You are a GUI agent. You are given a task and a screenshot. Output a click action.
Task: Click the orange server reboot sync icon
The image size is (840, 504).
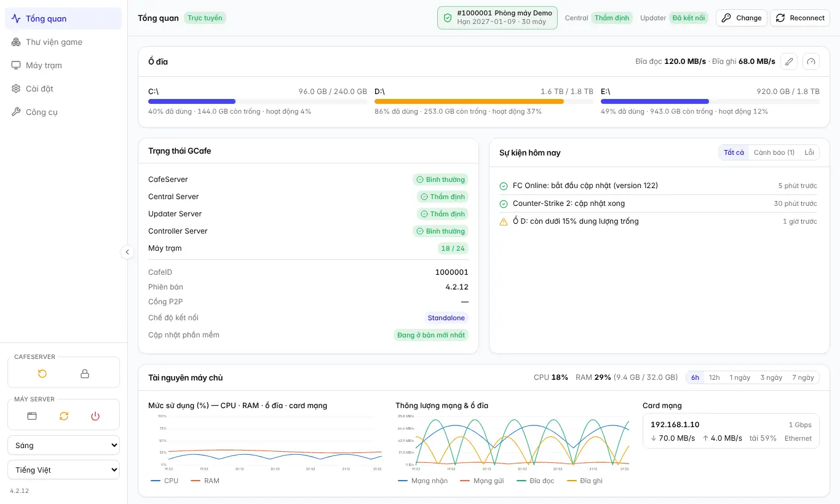click(x=64, y=416)
